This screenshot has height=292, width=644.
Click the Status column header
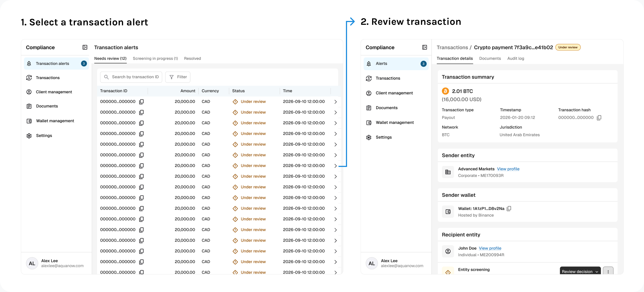click(238, 91)
